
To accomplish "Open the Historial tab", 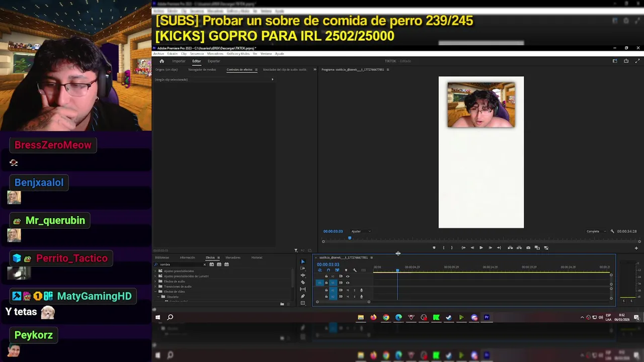I will (x=257, y=257).
